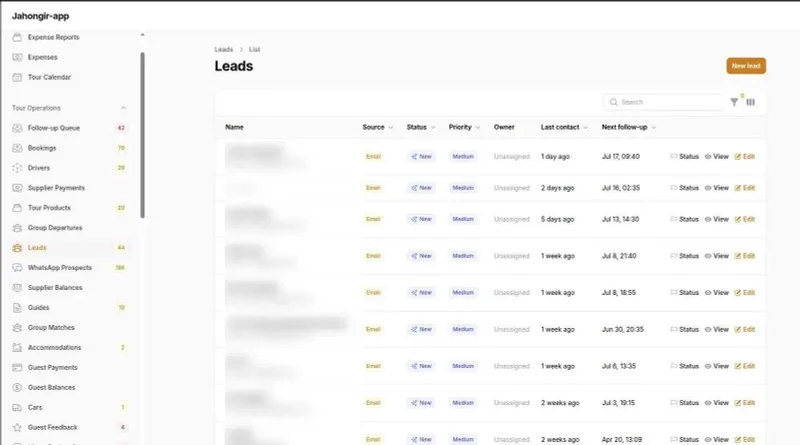The image size is (800, 445).
Task: View the lead with follow-up Jul 8, 21:40
Action: pos(716,256)
